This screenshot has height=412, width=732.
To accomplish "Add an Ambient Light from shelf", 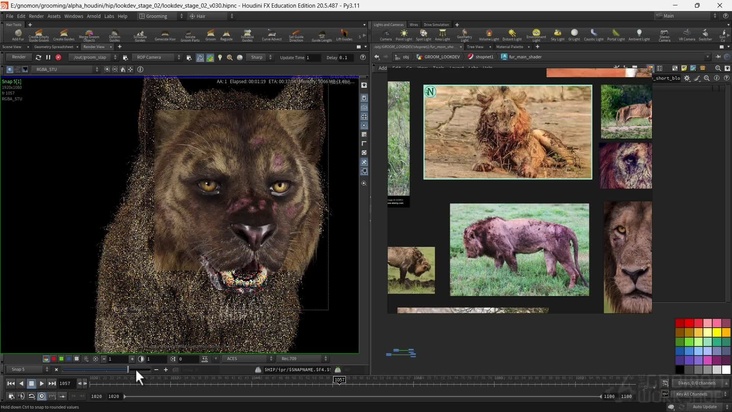I will [x=639, y=35].
